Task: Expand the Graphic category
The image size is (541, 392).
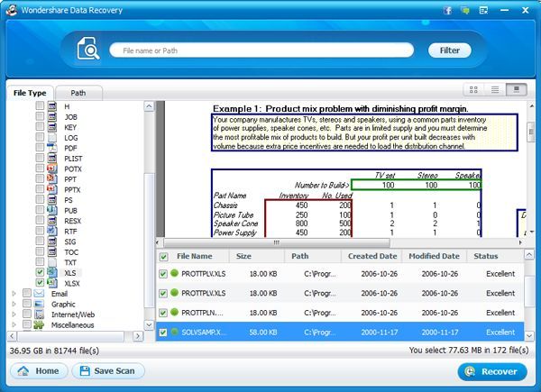Action: coord(14,304)
